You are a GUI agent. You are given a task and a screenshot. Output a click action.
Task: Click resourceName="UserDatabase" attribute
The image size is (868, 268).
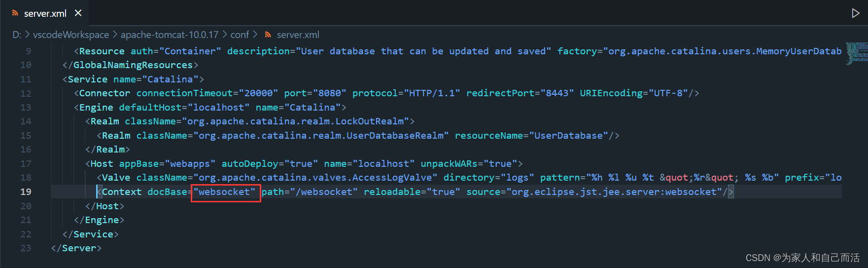coord(531,136)
